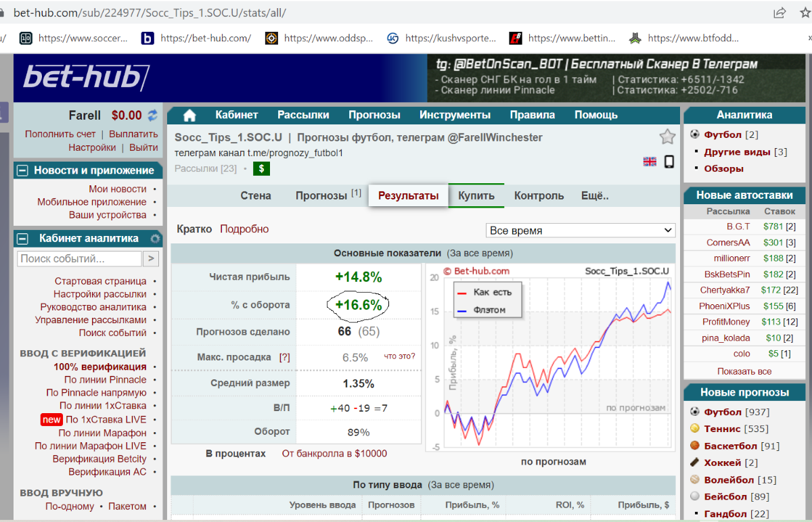812x522 pixels.
Task: Open analyst cabinet settings gear icon
Action: click(155, 238)
